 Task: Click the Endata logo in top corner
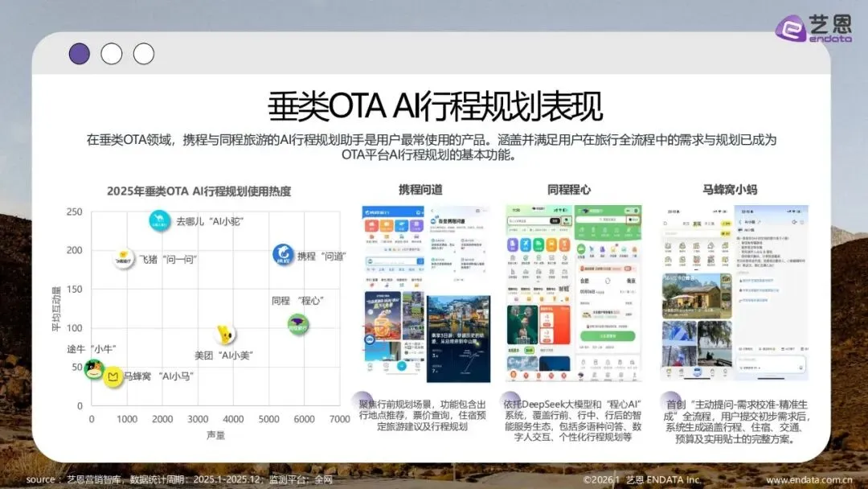coord(813,28)
